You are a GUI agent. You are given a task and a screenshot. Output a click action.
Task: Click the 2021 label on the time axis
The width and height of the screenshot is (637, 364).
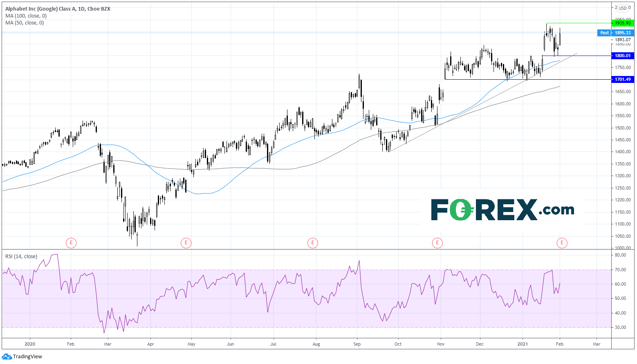pyautogui.click(x=523, y=344)
